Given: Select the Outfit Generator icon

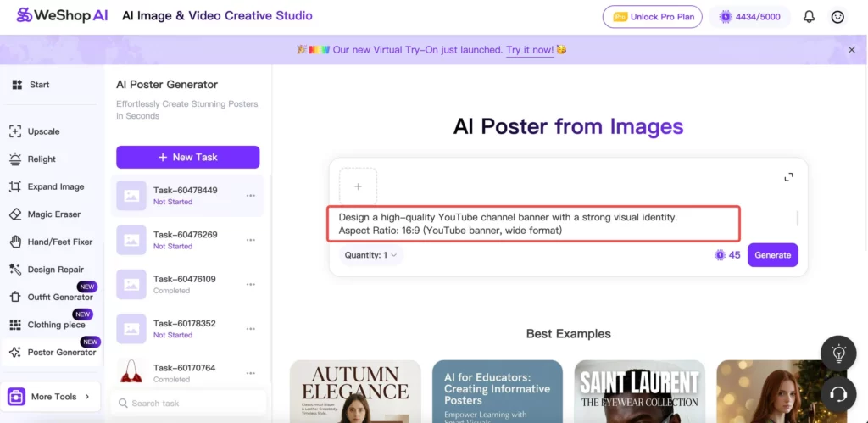Looking at the screenshot, I should 15,298.
